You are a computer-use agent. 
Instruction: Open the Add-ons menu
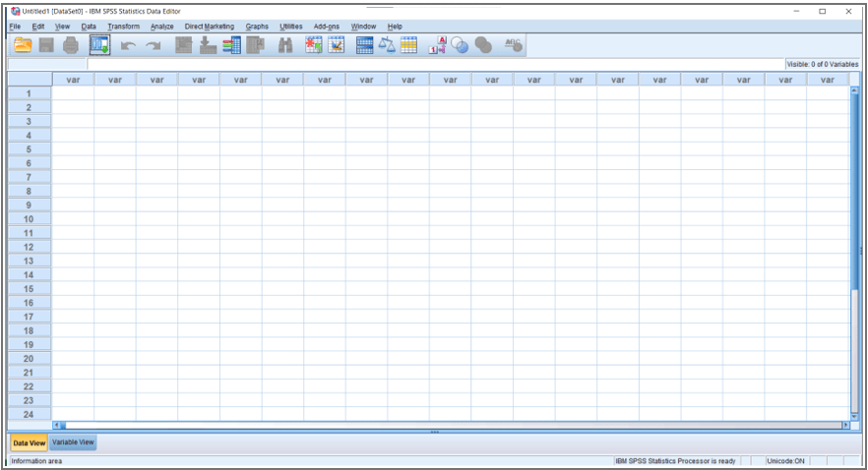[x=327, y=27]
